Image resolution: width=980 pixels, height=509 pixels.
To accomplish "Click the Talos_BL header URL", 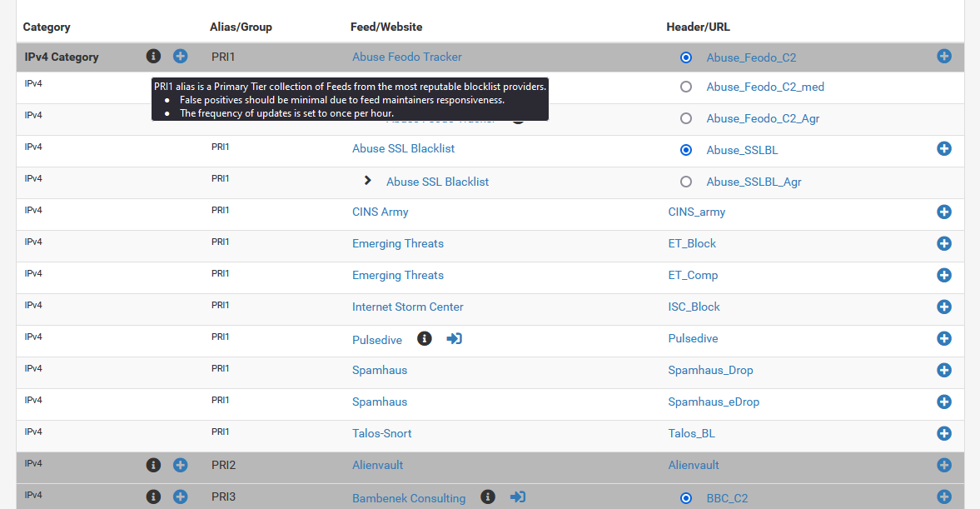I will pyautogui.click(x=691, y=433).
